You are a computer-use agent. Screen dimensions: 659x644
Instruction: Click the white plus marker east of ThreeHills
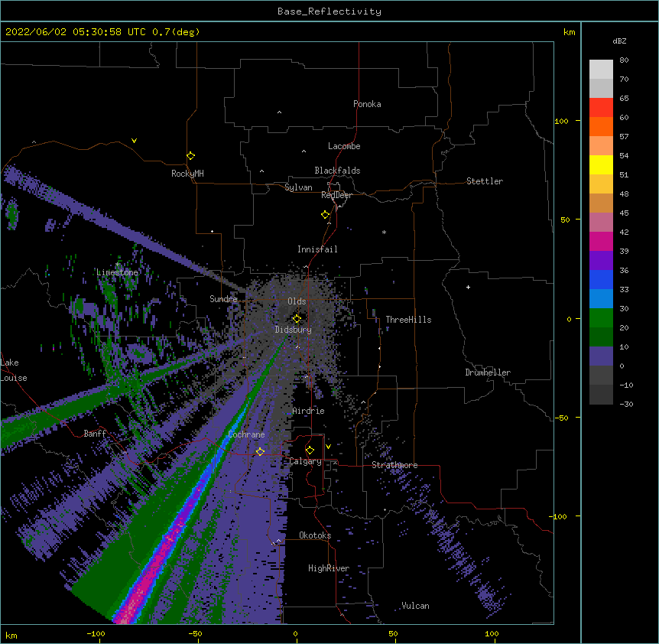click(468, 287)
